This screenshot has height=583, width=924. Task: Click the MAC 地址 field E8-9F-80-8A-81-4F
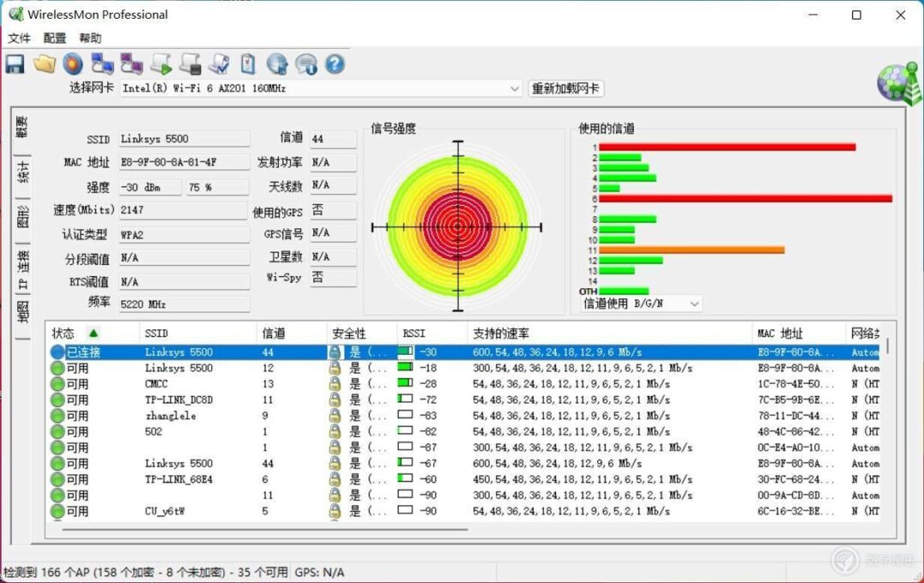[184, 162]
